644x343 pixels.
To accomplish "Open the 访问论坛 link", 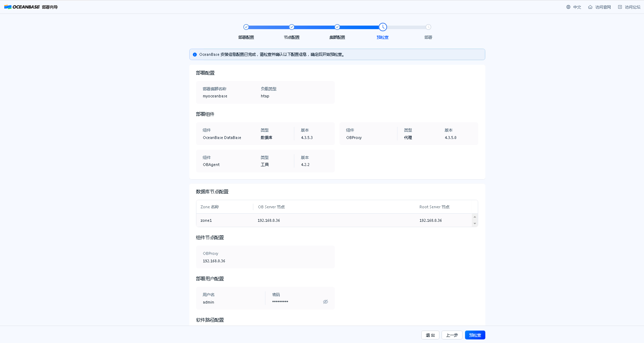I will 633,7.
